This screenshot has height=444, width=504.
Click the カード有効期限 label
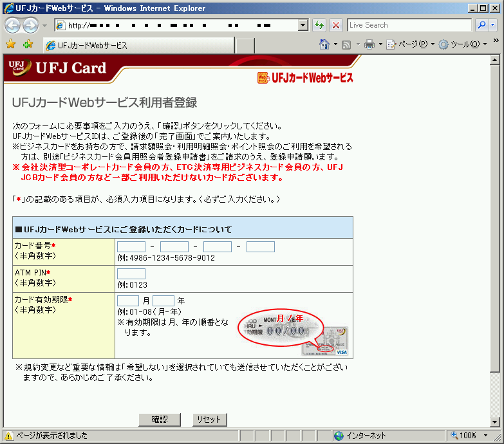[41, 300]
